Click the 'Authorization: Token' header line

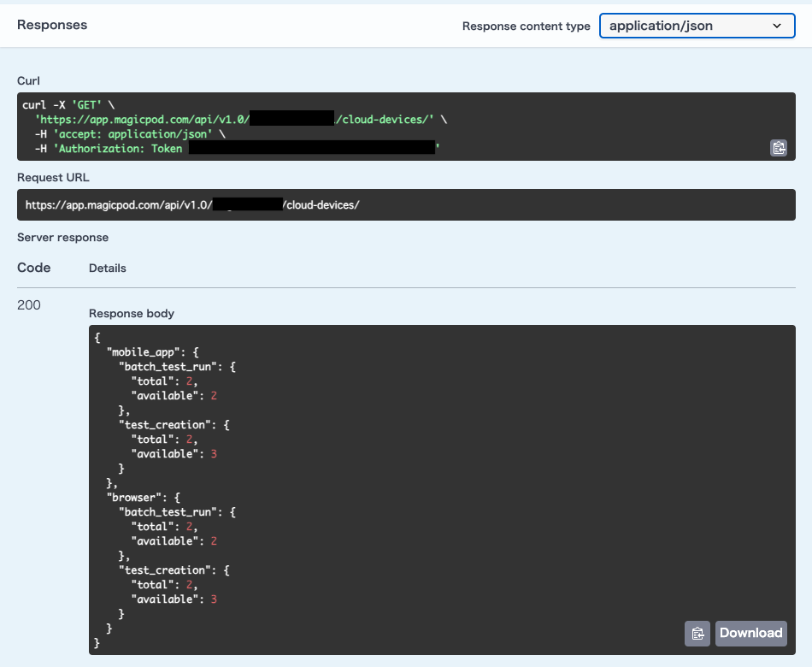[x=237, y=148]
